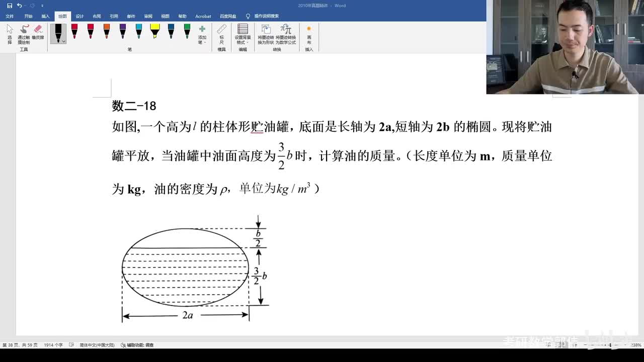Switch to the 审阅 Review tab

(x=148, y=16)
